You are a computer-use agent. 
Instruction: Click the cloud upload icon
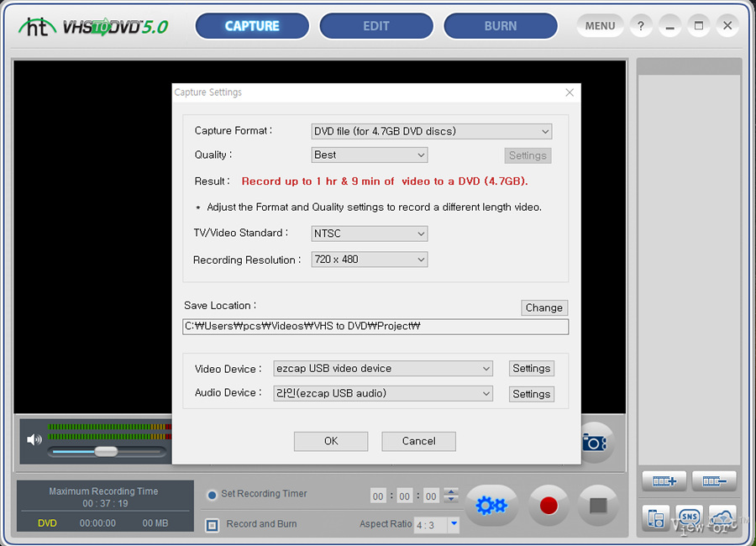pyautogui.click(x=722, y=518)
